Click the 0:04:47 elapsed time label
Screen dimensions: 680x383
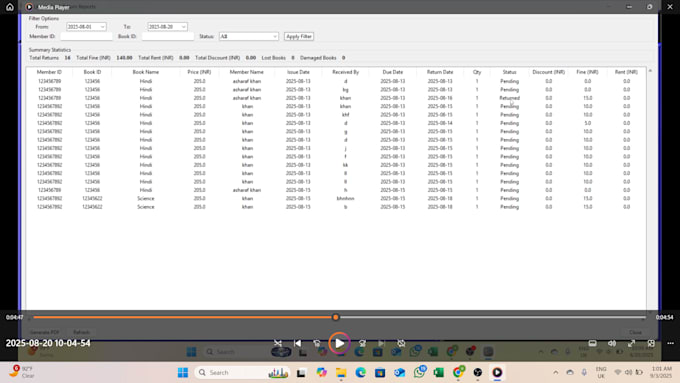point(14,318)
